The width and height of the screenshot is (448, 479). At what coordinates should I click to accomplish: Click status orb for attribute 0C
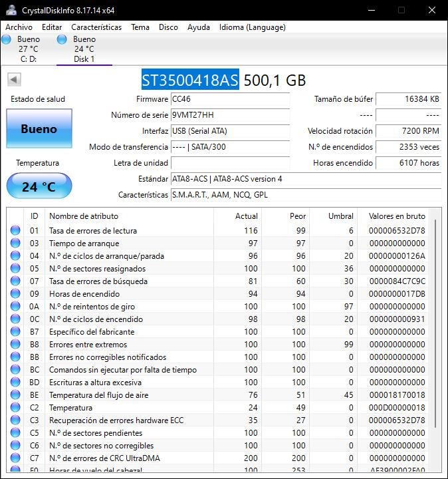click(x=15, y=319)
